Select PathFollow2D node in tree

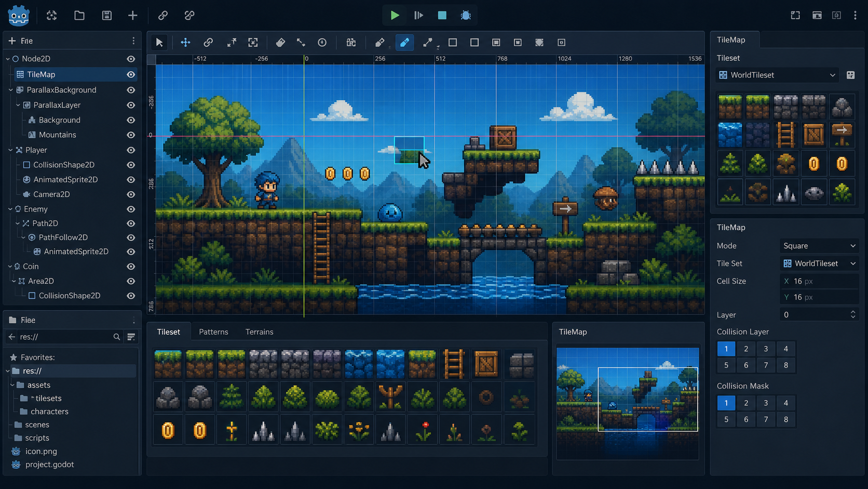63,237
